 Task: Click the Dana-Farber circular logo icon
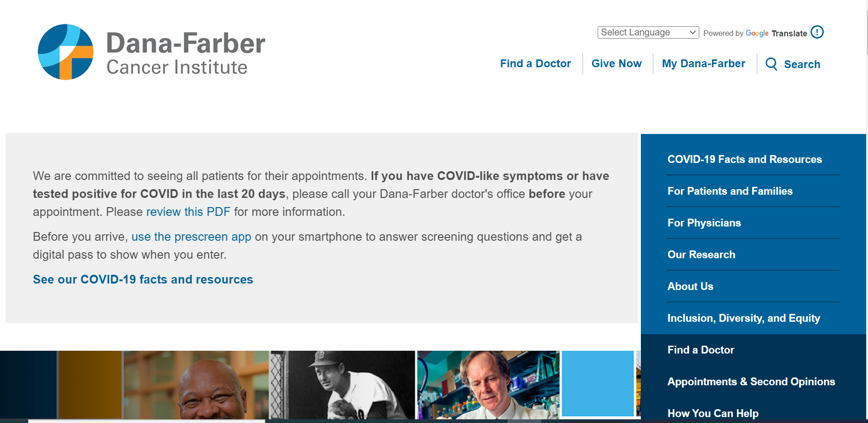[x=66, y=52]
